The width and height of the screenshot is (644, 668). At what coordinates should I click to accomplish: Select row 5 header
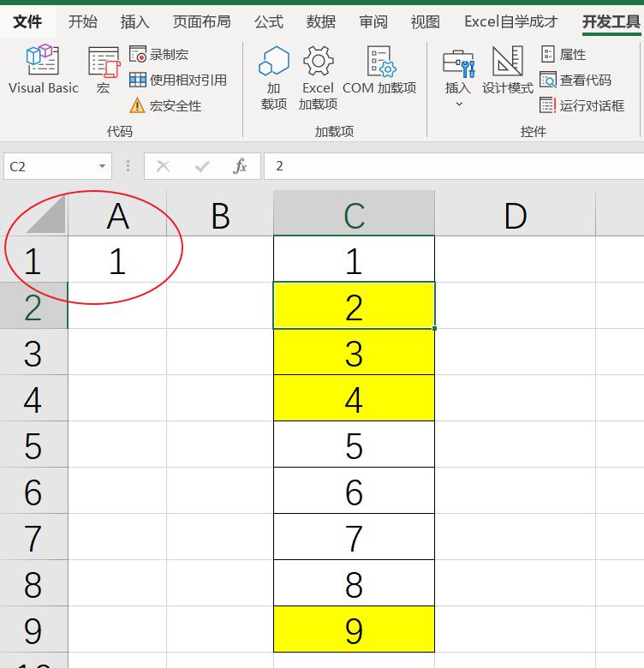pos(33,444)
